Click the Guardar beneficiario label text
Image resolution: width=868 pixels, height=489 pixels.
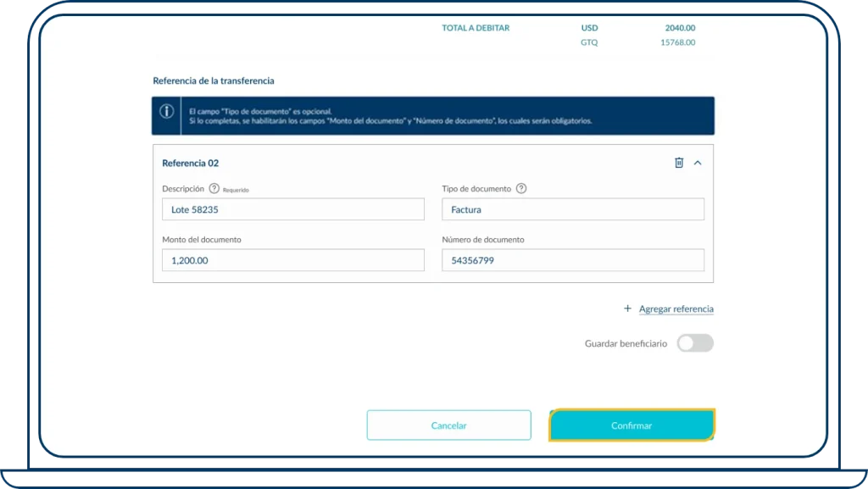point(626,344)
